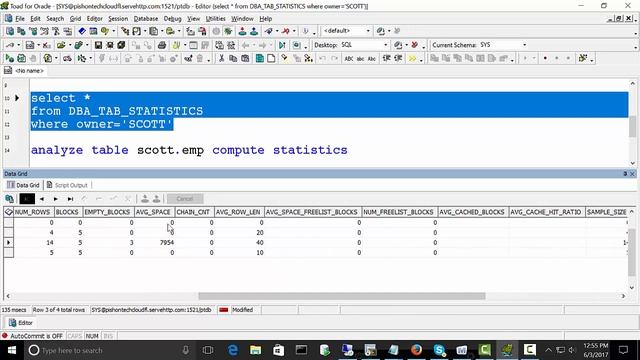Expand the overflow arrow after yellow double-arrow
This screenshot has width=640, height=360.
[x=421, y=61]
